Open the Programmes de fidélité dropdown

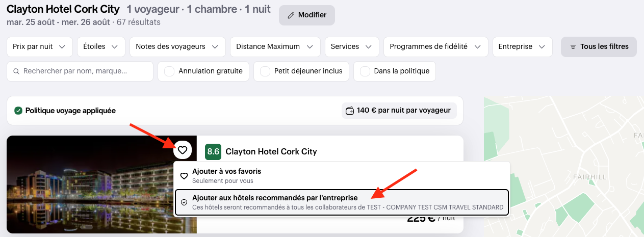[435, 47]
